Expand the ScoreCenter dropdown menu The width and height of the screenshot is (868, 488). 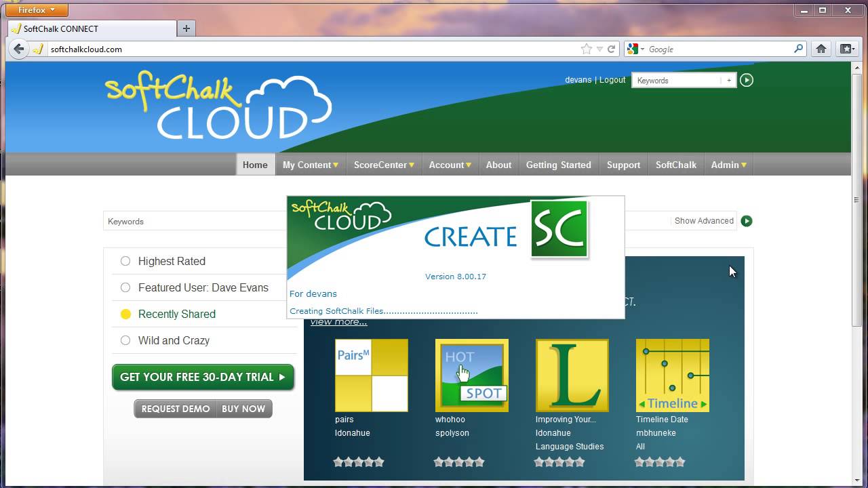pos(384,165)
